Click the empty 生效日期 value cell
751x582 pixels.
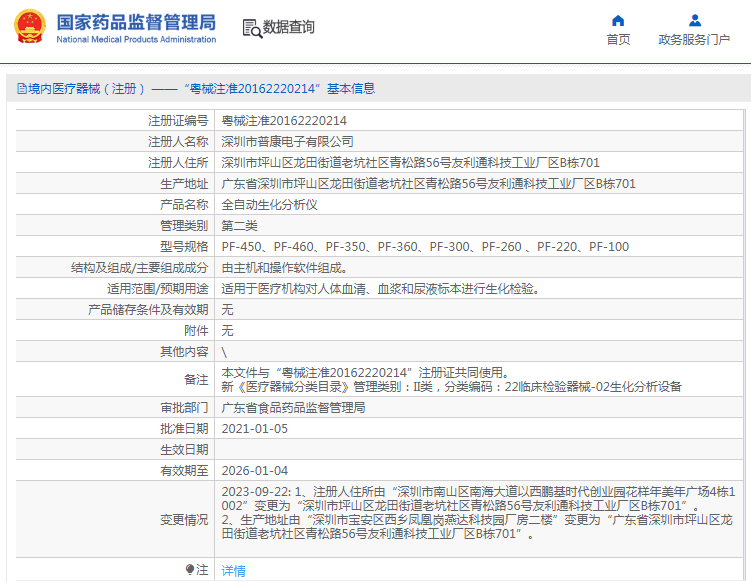[479, 450]
